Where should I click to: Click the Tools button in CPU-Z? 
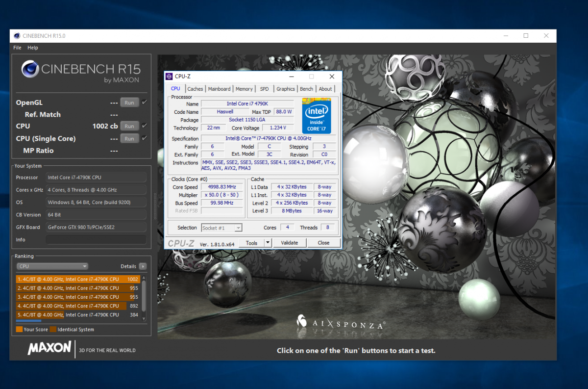(251, 243)
